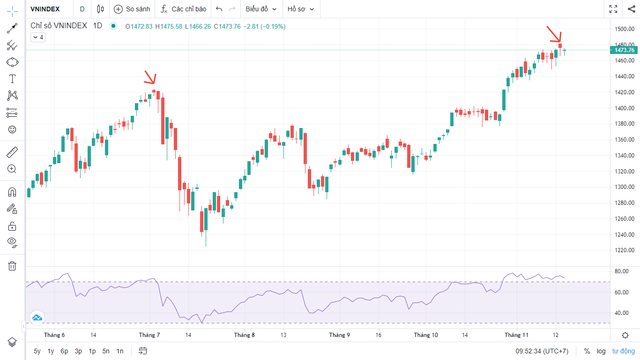This screenshot has height=360, width=640.
Task: Toggle log scale mode
Action: tap(601, 351)
